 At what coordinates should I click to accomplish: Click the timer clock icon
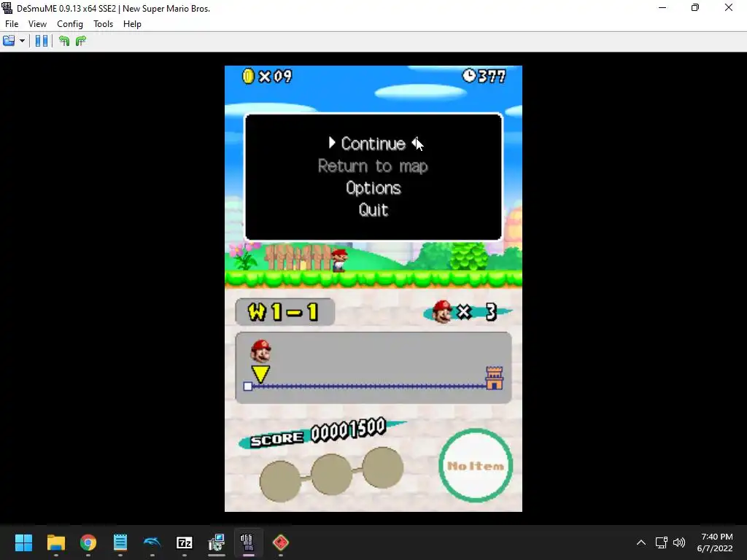pyautogui.click(x=469, y=75)
